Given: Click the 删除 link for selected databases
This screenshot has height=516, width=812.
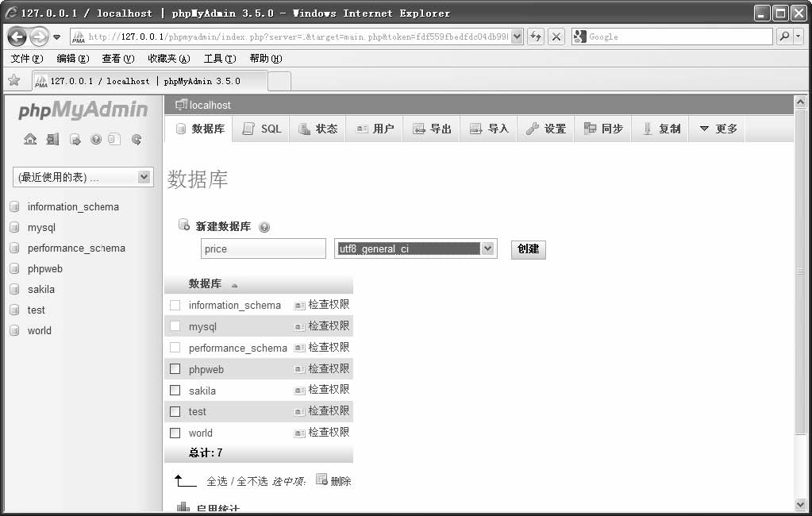Looking at the screenshot, I should 341,481.
